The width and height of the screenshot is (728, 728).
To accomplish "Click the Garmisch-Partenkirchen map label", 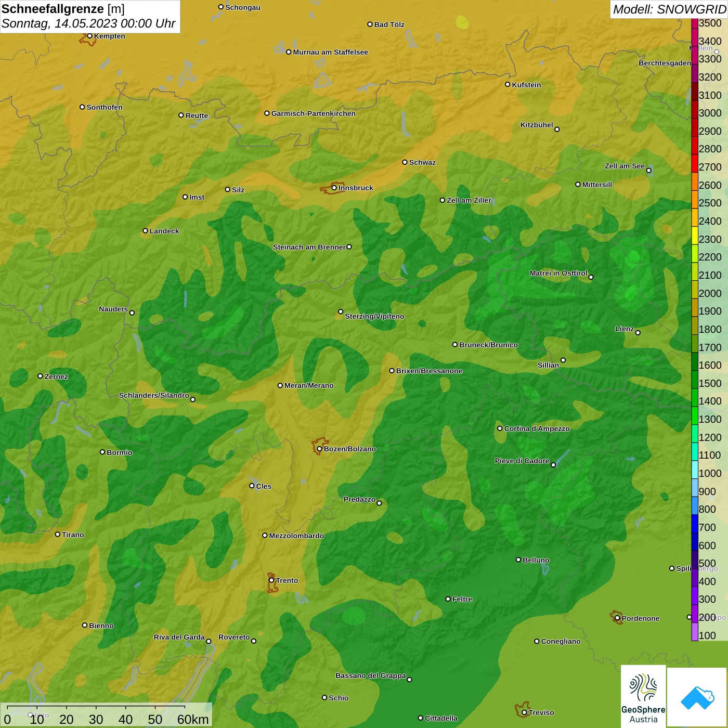I will tap(314, 113).
